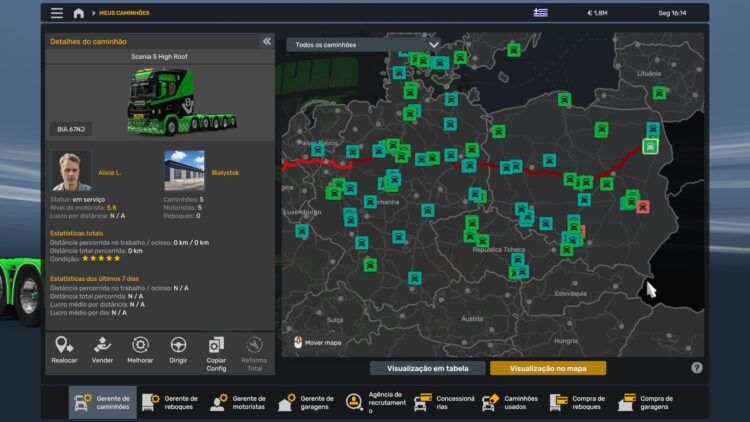
Task: Switch to Visualização em tabela
Action: pos(428,368)
